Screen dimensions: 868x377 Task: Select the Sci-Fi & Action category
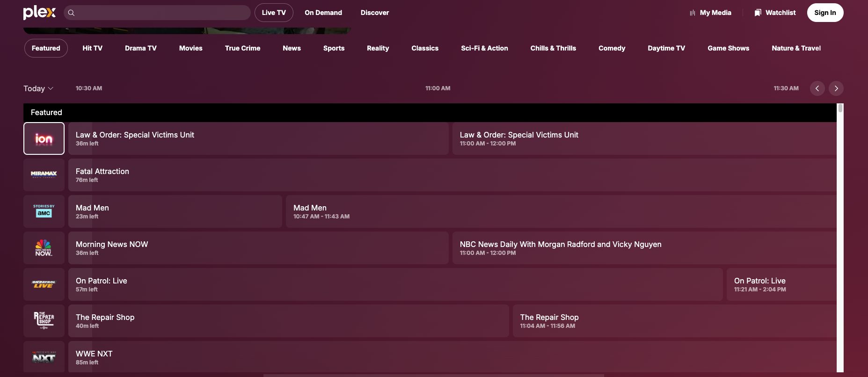(484, 48)
